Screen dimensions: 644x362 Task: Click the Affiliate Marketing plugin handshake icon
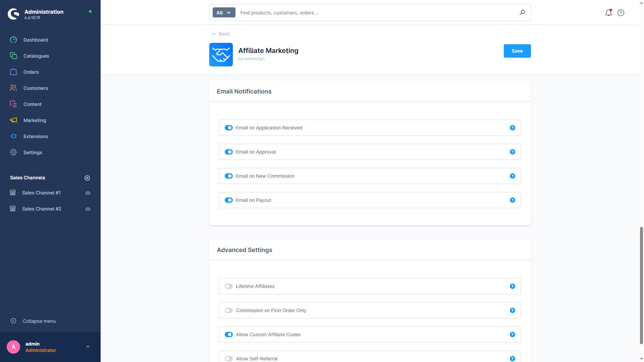pyautogui.click(x=221, y=55)
